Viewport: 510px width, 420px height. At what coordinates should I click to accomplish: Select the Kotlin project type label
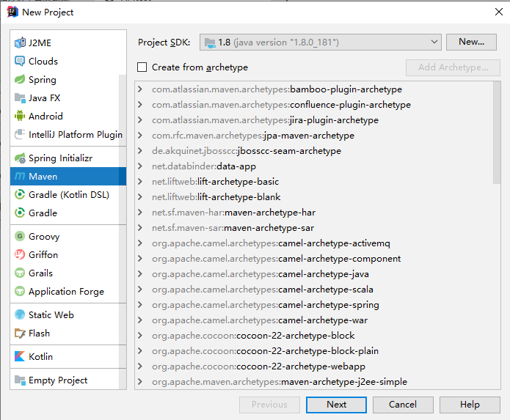40,357
